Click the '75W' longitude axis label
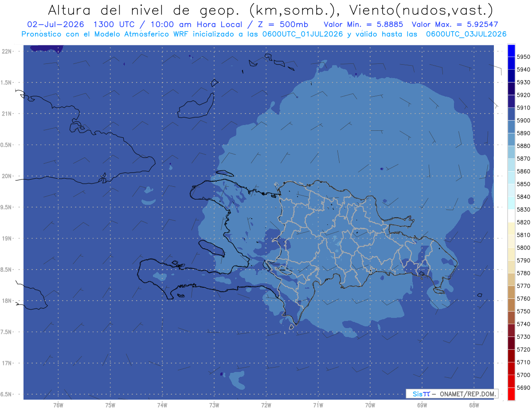The height and width of the screenshot is (411, 532). point(110,405)
